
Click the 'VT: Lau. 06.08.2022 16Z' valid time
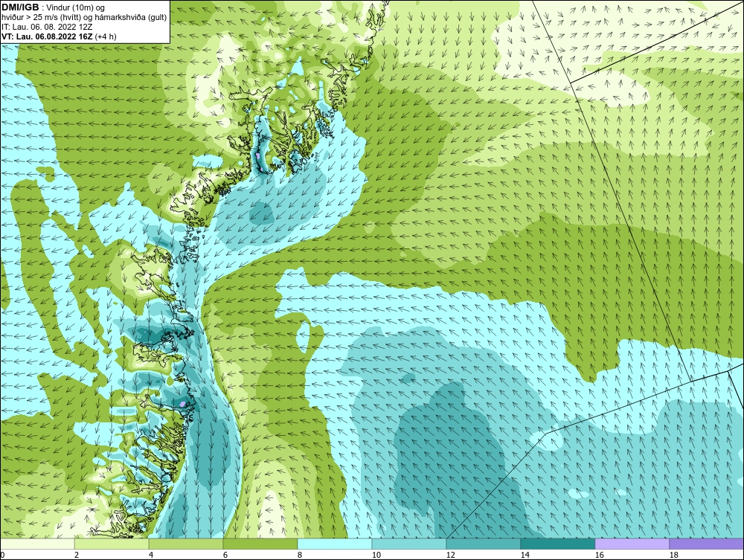[48, 36]
